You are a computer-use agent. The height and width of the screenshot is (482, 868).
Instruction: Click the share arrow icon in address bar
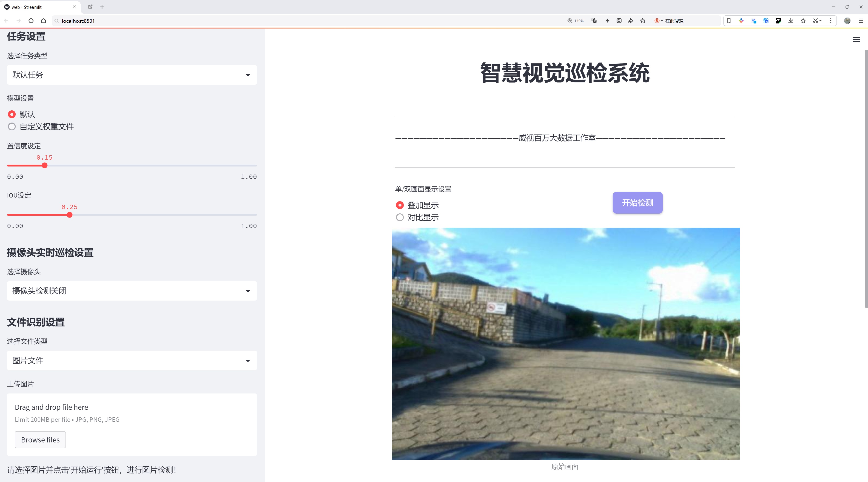pos(630,21)
